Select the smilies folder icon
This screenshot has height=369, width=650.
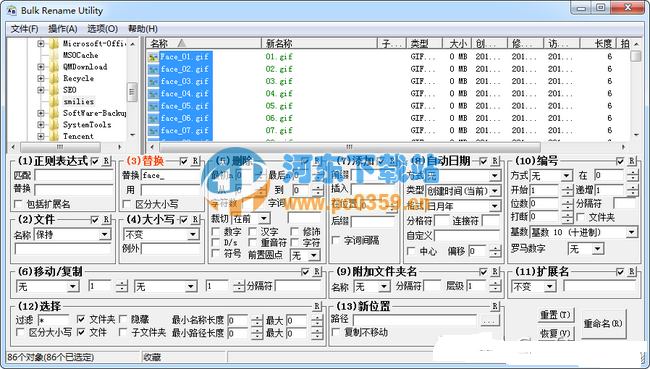coord(54,101)
